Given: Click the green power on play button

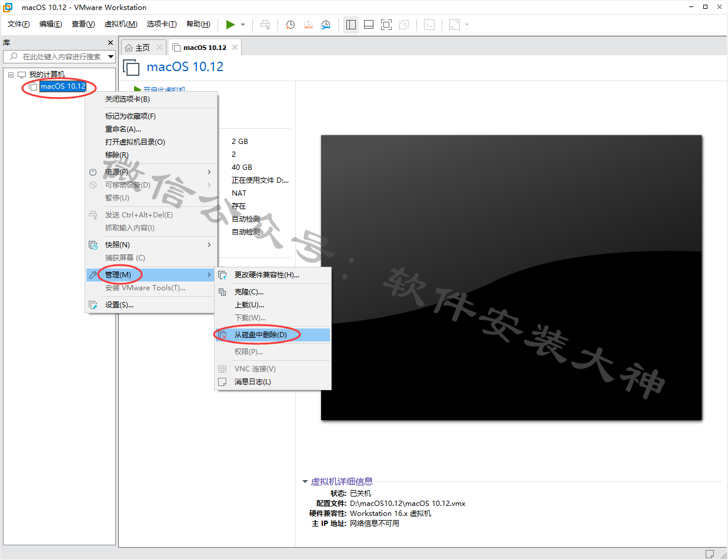Looking at the screenshot, I should tap(231, 24).
